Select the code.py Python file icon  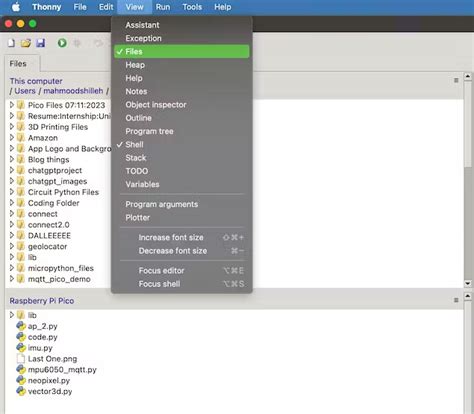pyautogui.click(x=21, y=337)
